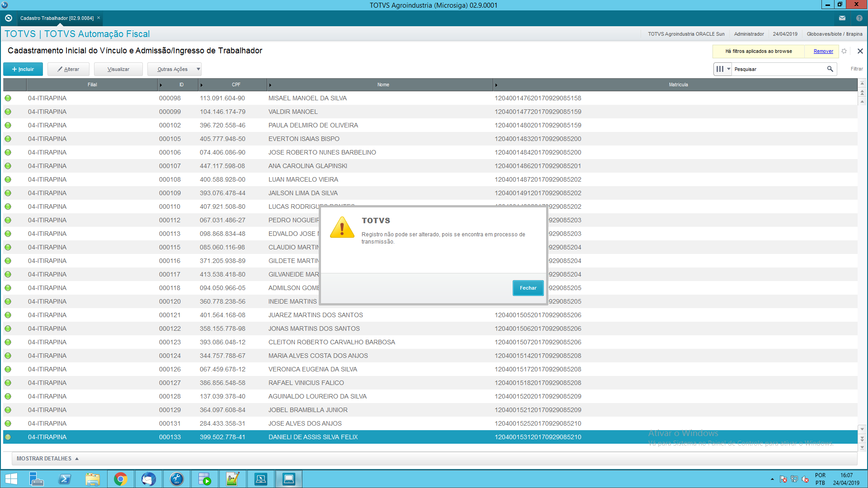The height and width of the screenshot is (488, 868).
Task: Sort by the Matricula column header
Action: (678, 84)
